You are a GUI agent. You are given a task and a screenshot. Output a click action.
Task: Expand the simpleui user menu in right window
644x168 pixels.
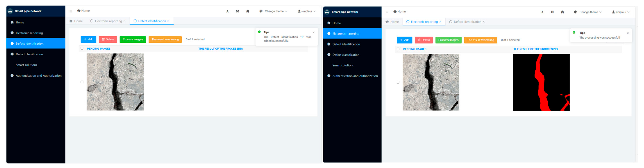coord(620,12)
